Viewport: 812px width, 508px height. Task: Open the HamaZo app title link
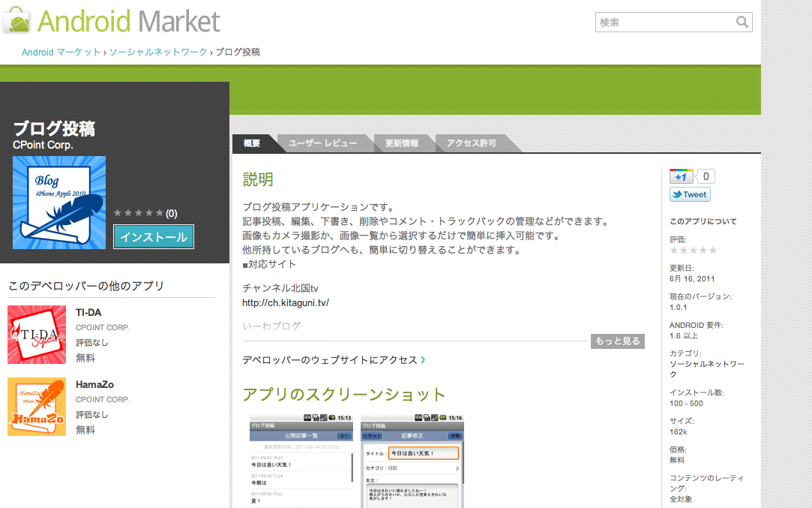(94, 385)
